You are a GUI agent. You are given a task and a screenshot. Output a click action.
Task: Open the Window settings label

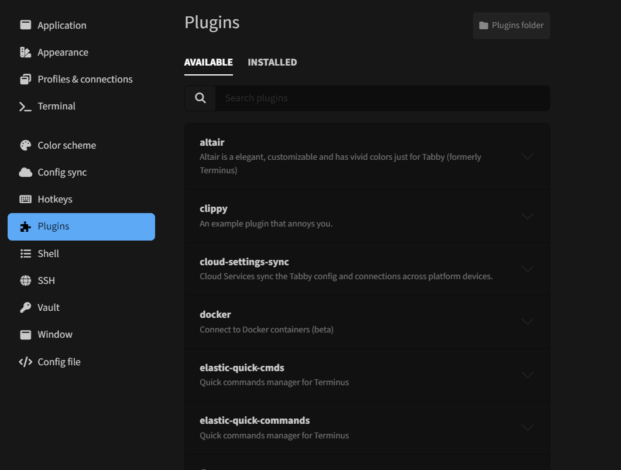55,335
